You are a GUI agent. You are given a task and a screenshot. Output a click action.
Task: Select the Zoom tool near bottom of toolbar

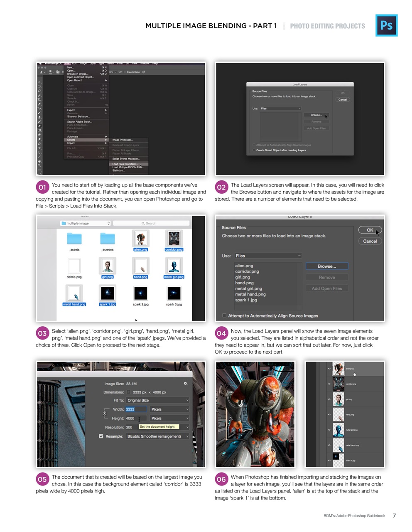[39, 166]
